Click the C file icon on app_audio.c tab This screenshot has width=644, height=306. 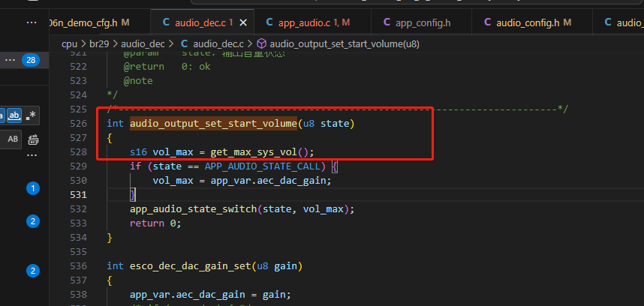click(x=269, y=22)
